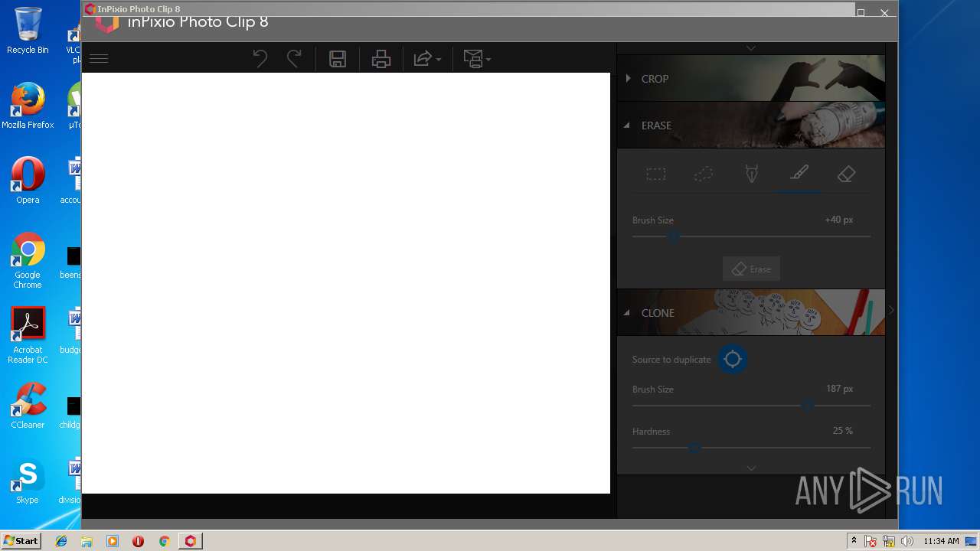
Task: Open the send by mail dropdown
Action: (x=477, y=59)
